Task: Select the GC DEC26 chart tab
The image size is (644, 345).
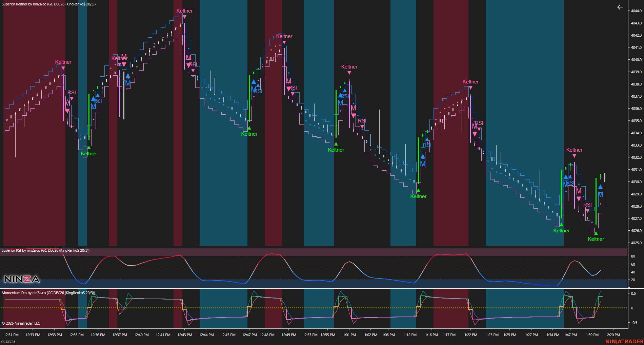Action: click(x=8, y=342)
